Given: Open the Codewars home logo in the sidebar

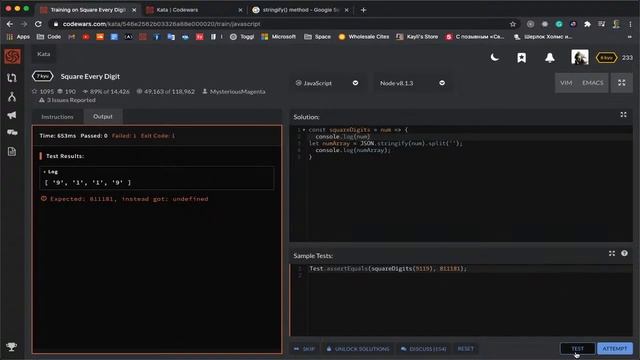Looking at the screenshot, I should click(12, 56).
